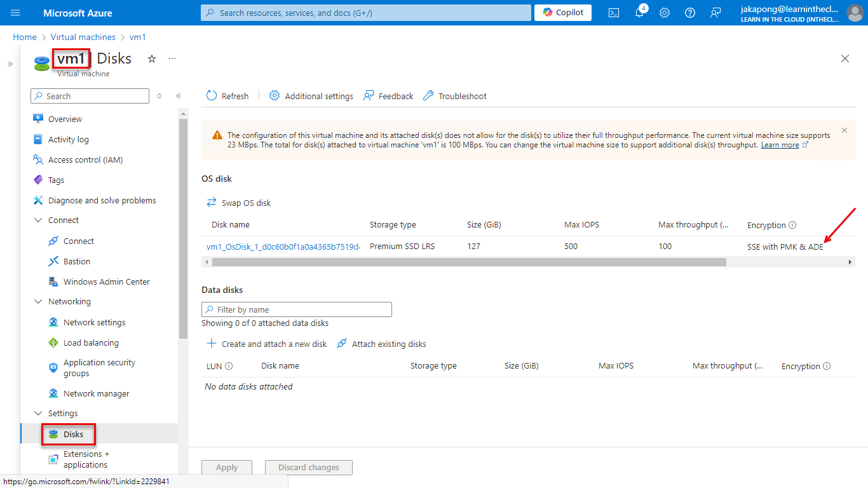Open Load balancing
Screen dimensions: 868x488
[91, 342]
